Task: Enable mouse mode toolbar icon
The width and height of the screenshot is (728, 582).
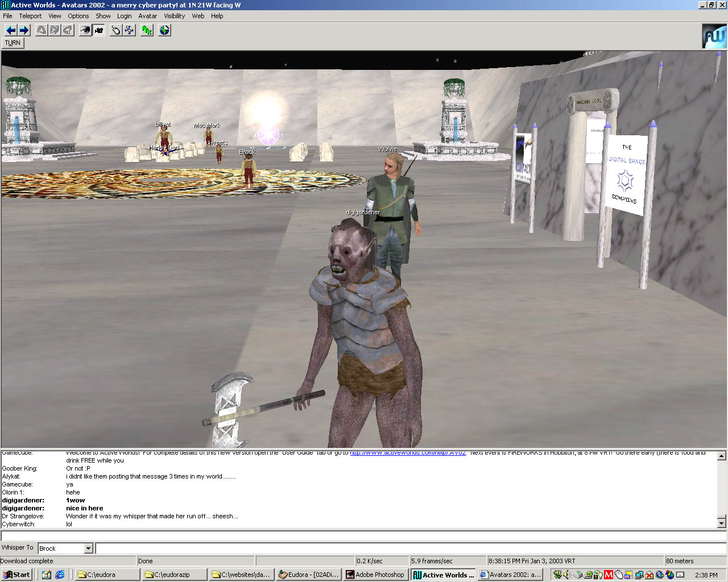Action: [116, 30]
